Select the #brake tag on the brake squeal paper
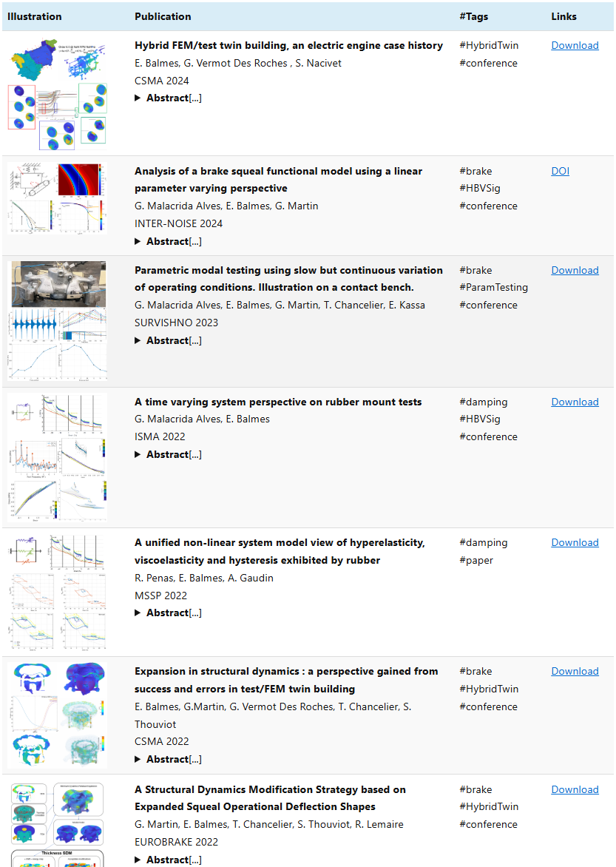616x867 pixels. [x=475, y=170]
